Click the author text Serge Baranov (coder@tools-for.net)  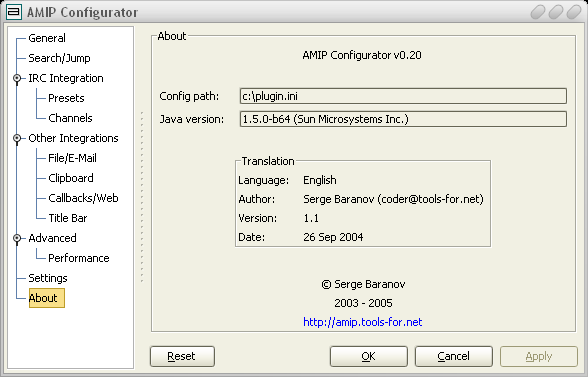coord(393,199)
